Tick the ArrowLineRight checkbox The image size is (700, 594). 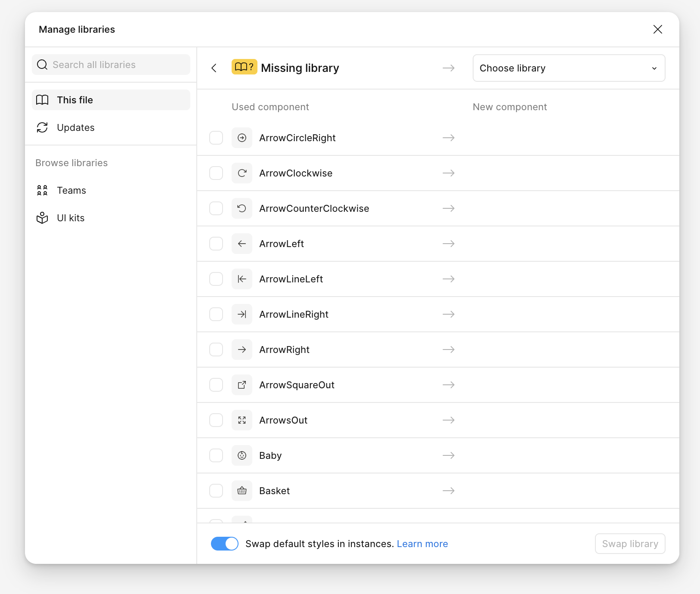[x=216, y=314]
